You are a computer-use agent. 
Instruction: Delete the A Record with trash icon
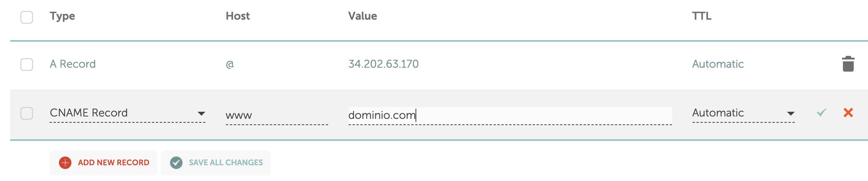tap(848, 64)
